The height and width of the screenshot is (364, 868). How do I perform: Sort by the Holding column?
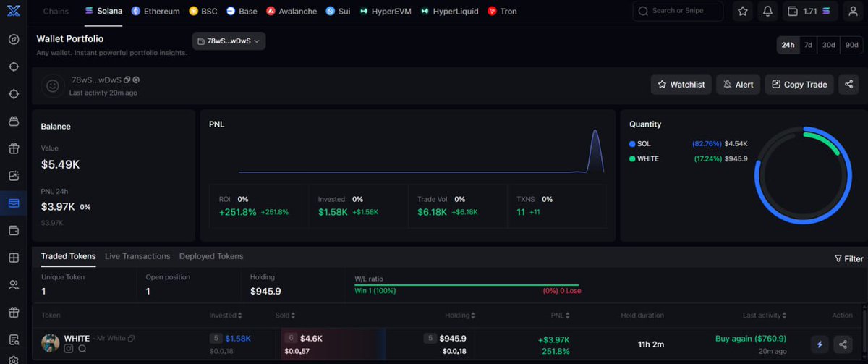(460, 316)
